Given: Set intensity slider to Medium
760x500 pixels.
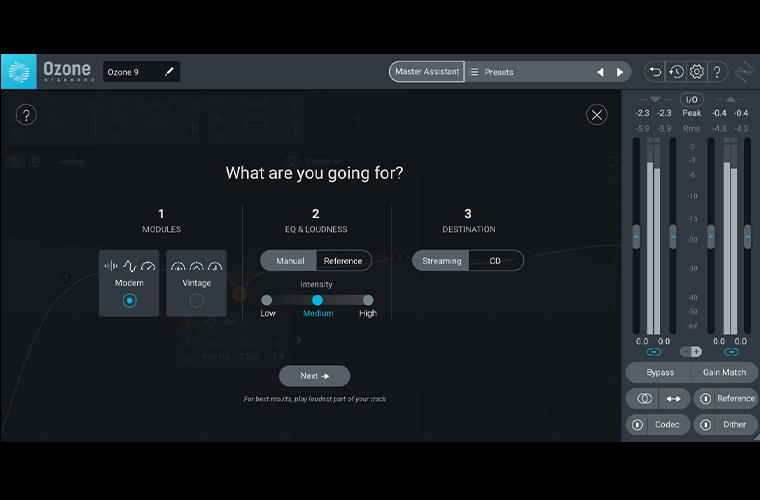Looking at the screenshot, I should pos(317,300).
